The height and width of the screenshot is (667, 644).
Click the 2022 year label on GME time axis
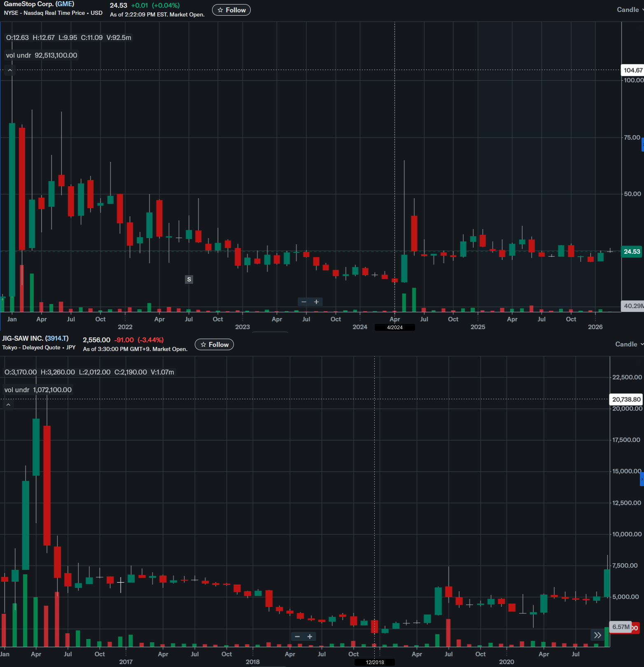125,327
